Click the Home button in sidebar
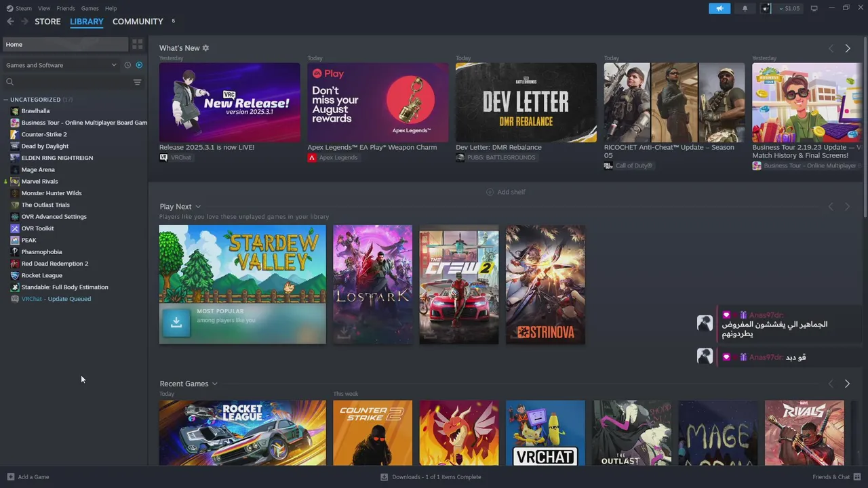The width and height of the screenshot is (868, 488). pyautogui.click(x=65, y=44)
